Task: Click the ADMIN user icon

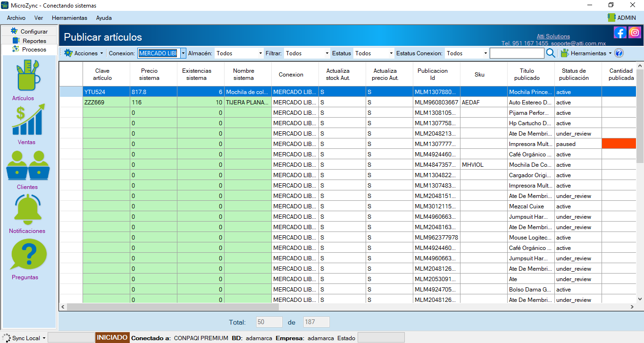Action: [x=611, y=17]
